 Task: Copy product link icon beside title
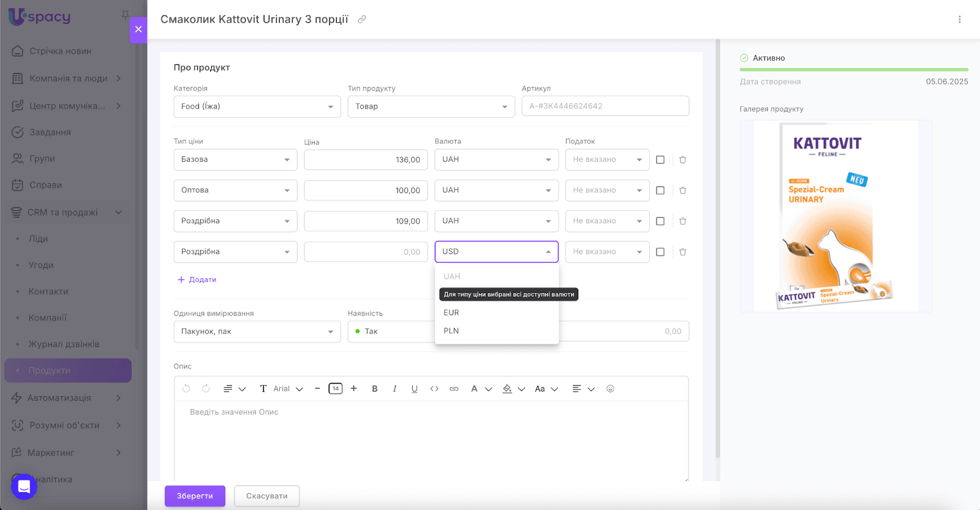(x=362, y=20)
